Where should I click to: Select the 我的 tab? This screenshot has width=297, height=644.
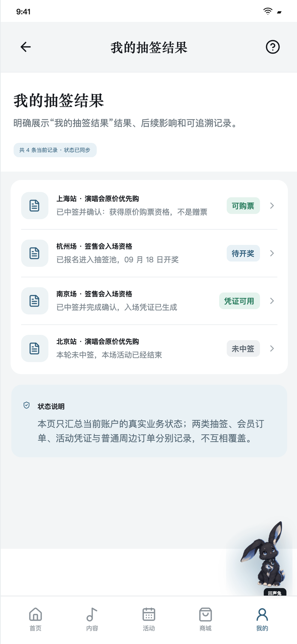[x=262, y=619]
